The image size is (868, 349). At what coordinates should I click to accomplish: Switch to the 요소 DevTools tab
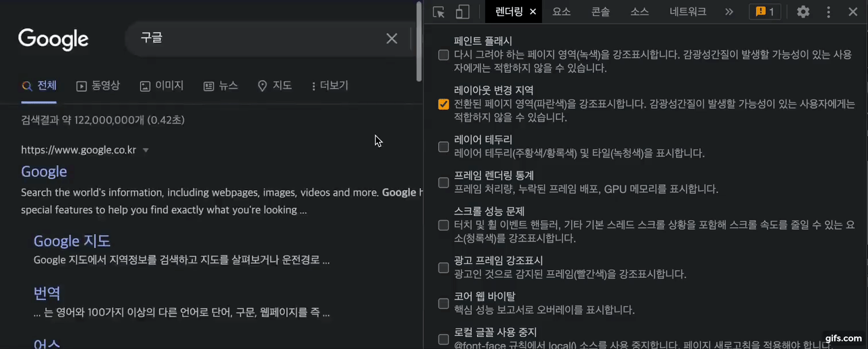[x=561, y=12]
